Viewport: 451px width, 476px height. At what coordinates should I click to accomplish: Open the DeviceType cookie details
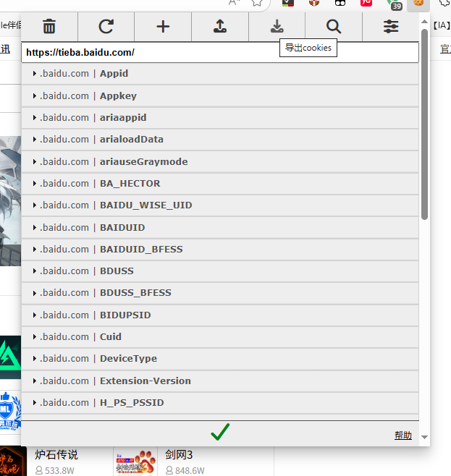coord(128,359)
